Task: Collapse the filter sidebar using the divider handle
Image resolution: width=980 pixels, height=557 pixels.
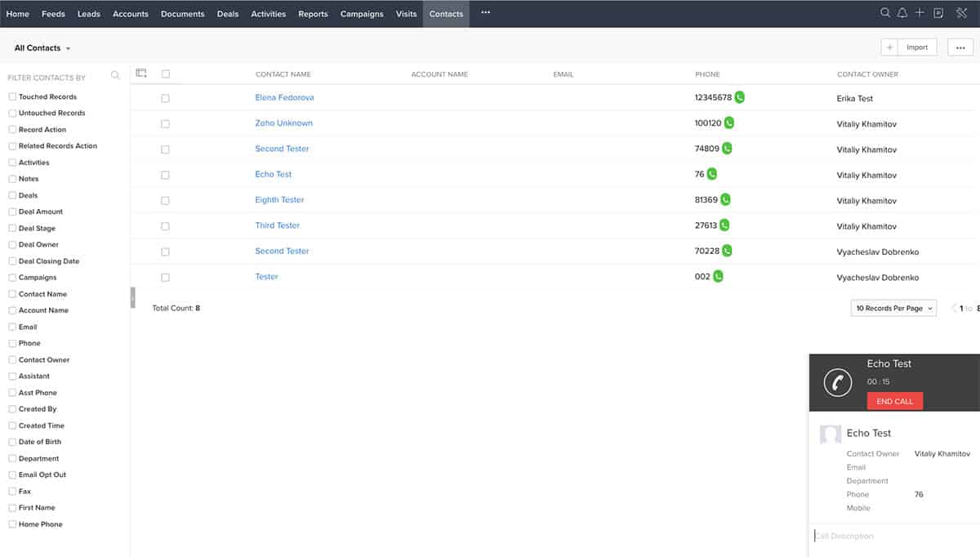Action: pos(132,297)
